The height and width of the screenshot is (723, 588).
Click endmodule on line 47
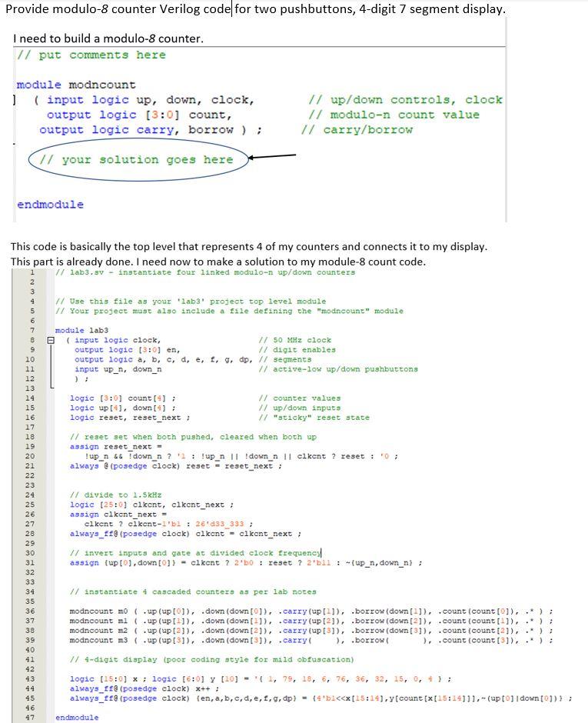tap(77, 718)
